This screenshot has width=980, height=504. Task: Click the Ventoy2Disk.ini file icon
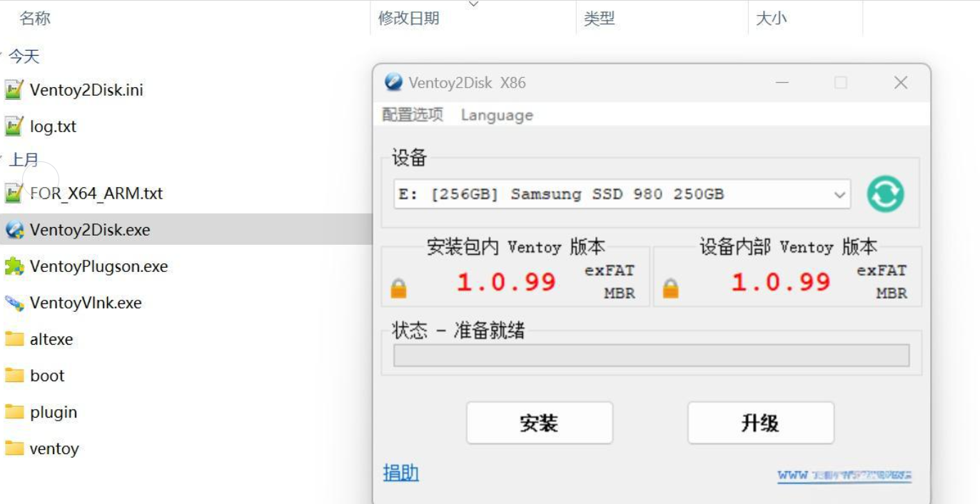[x=14, y=90]
